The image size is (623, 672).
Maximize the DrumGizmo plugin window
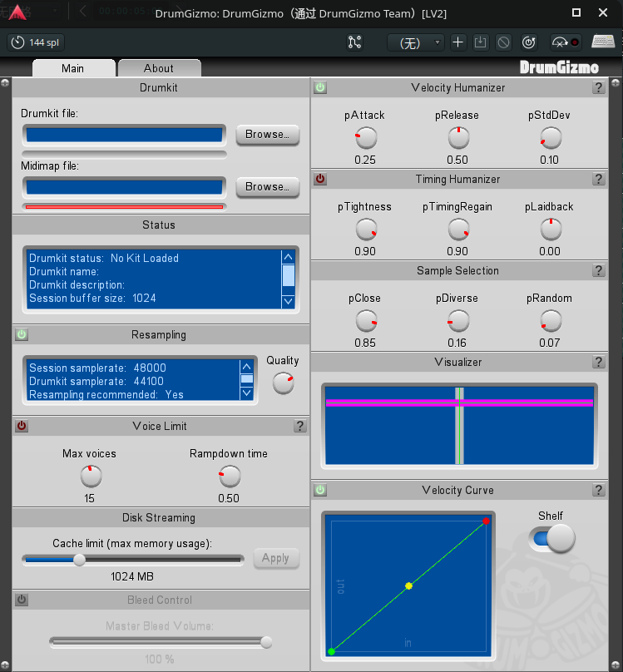pos(576,12)
